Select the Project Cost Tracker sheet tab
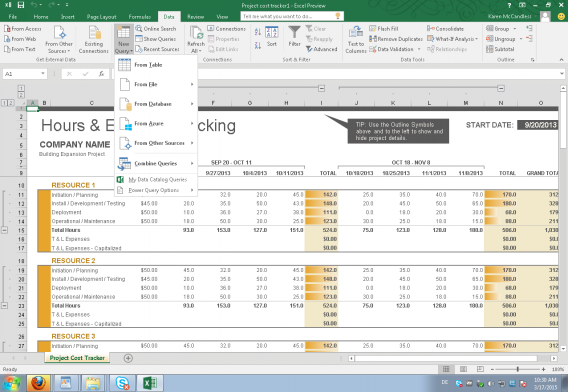 coord(77,358)
